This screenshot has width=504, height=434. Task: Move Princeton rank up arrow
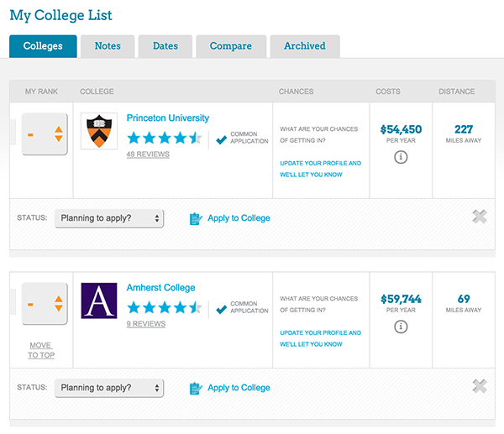tap(58, 128)
